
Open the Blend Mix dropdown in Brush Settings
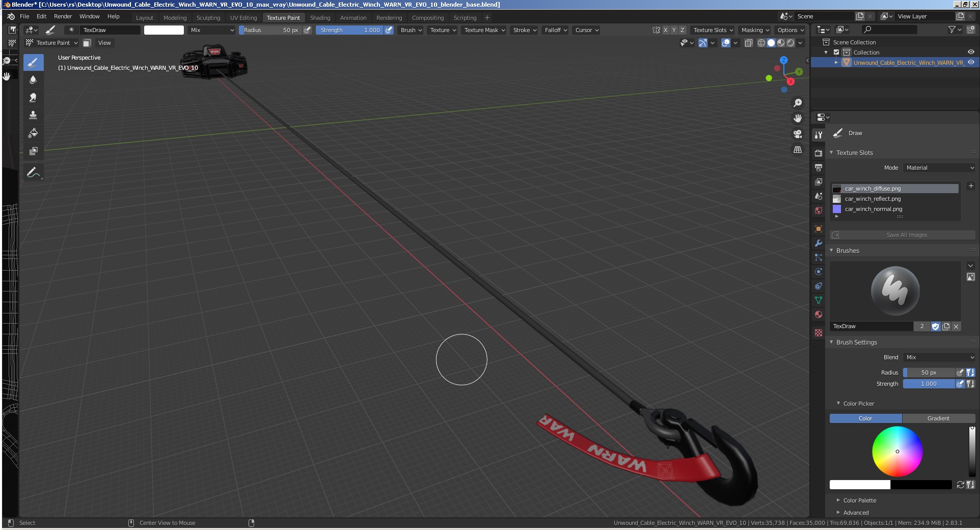point(939,357)
